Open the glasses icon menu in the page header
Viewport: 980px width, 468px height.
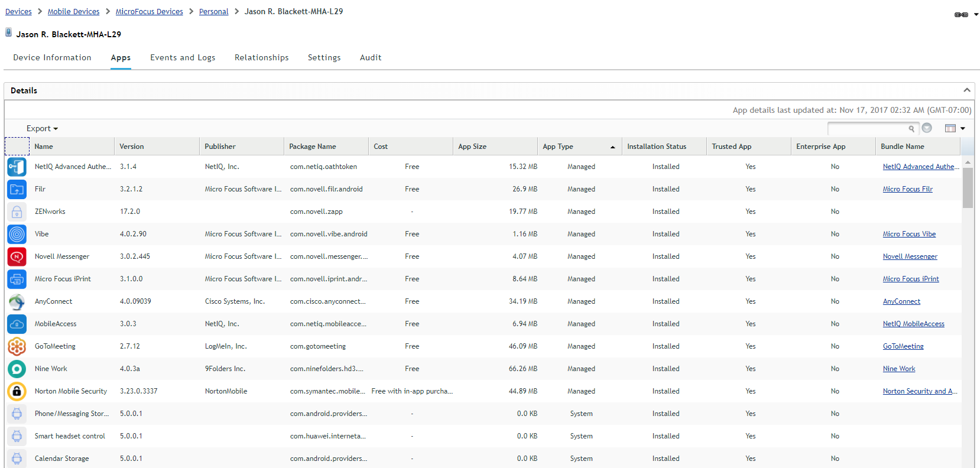click(966, 15)
